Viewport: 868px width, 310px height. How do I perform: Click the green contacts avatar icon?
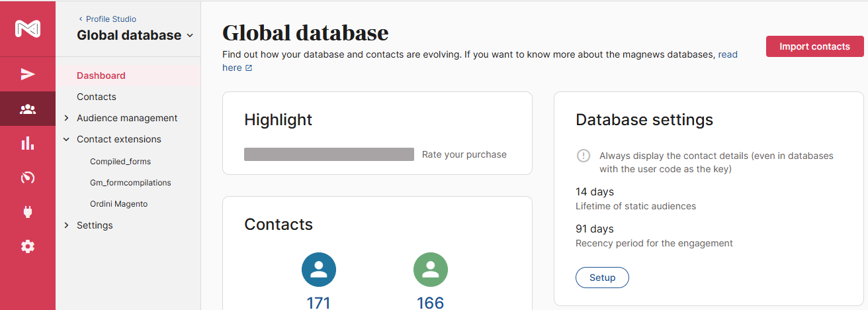(431, 270)
